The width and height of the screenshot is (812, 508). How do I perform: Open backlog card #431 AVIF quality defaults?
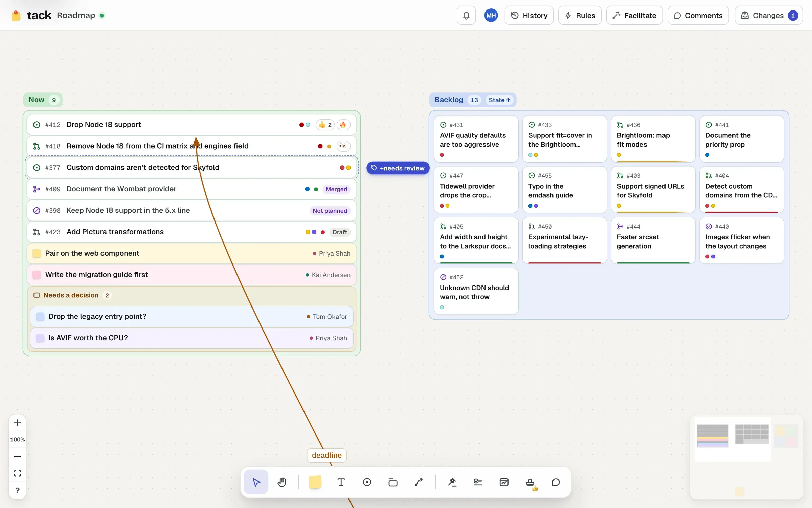tap(476, 139)
